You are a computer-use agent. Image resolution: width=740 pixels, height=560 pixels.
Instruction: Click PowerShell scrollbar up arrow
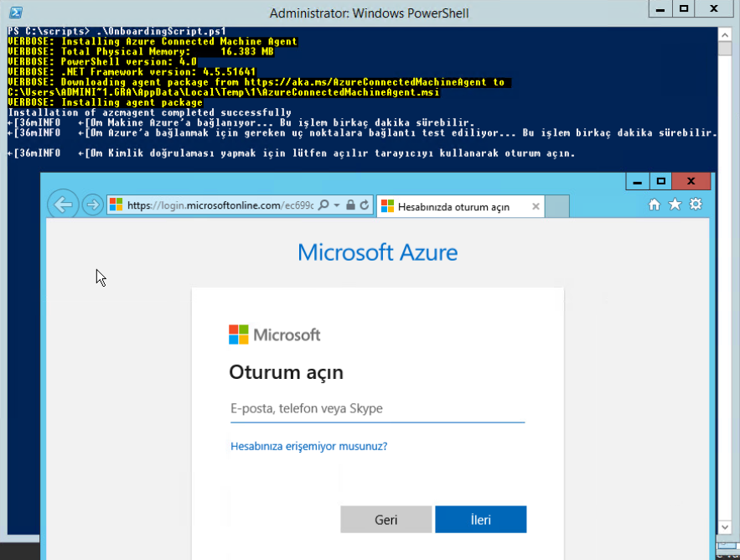724,35
